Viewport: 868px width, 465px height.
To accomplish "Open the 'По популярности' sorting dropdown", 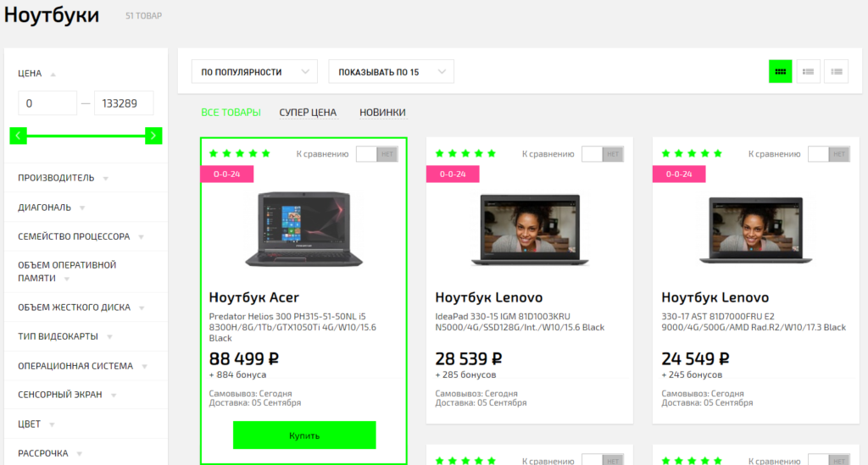I will 254,72.
